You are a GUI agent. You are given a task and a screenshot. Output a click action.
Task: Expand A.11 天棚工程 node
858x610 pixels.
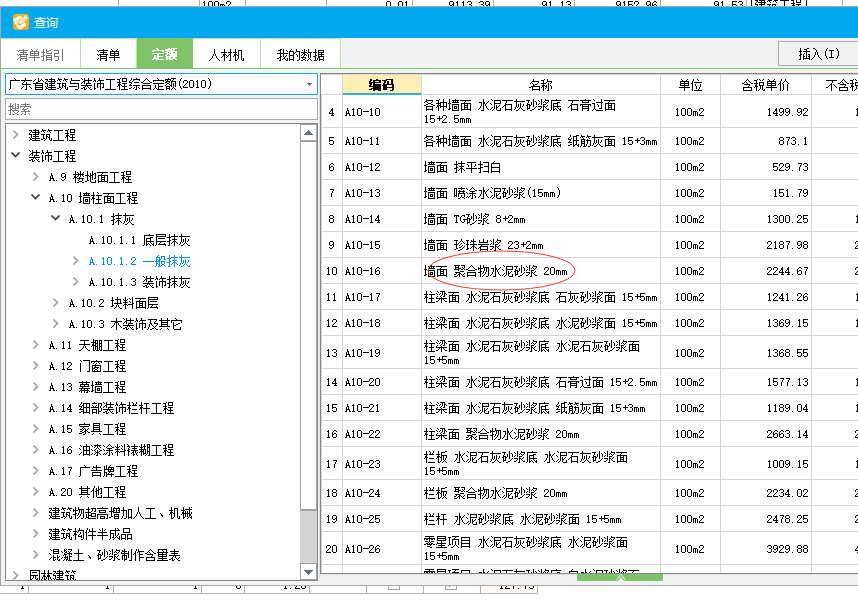[x=36, y=345]
